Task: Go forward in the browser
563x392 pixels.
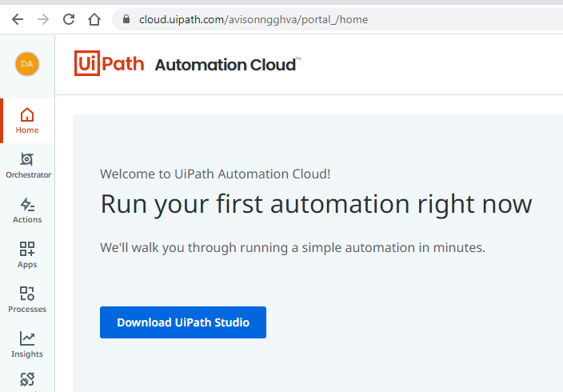Action: 43,19
